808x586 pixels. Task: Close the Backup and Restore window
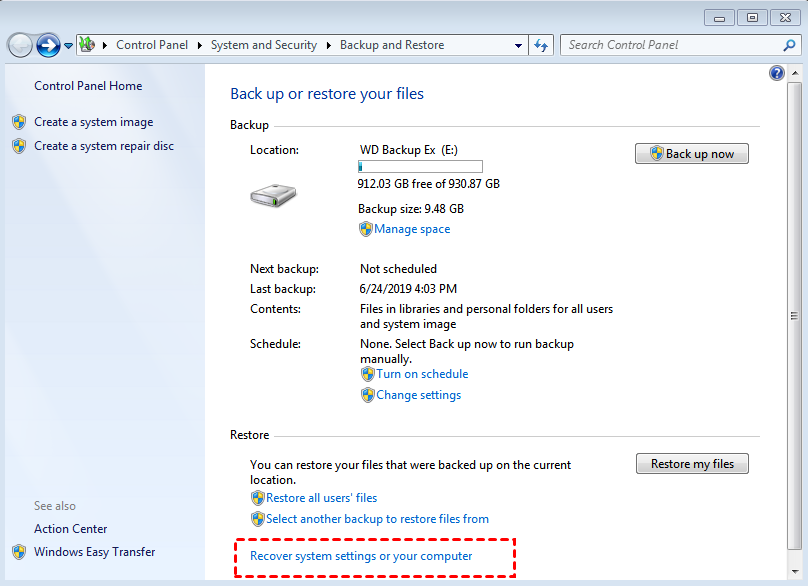coord(785,18)
